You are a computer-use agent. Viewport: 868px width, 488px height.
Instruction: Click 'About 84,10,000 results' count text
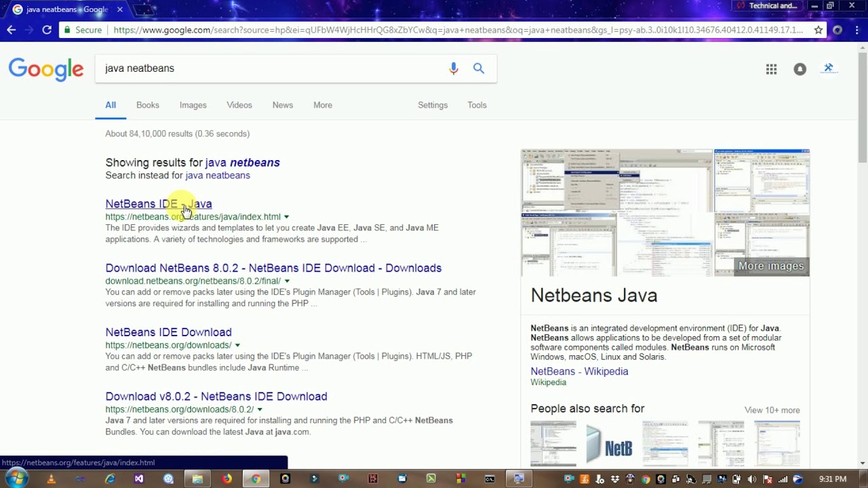pos(178,134)
